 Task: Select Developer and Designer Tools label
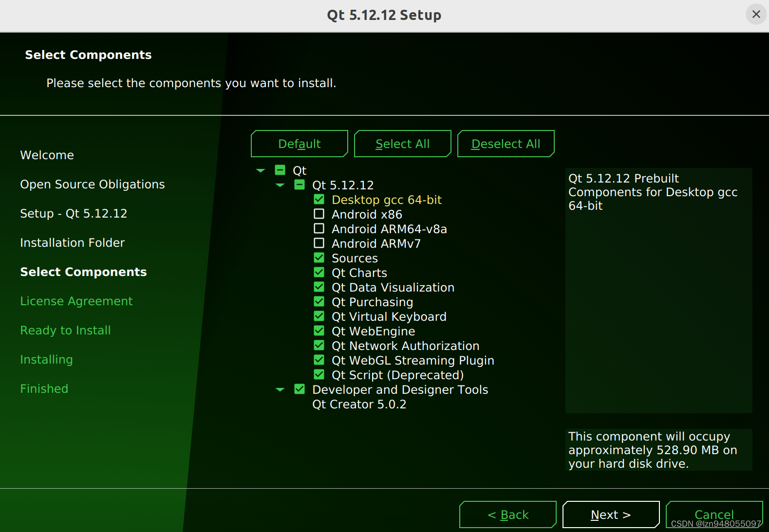(400, 390)
